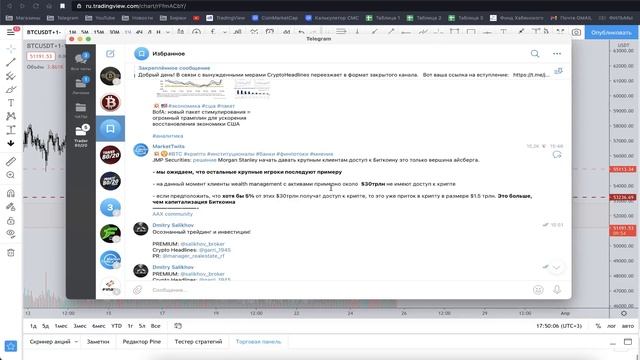
Task: Click the Telegram message input field
Action: (339, 290)
